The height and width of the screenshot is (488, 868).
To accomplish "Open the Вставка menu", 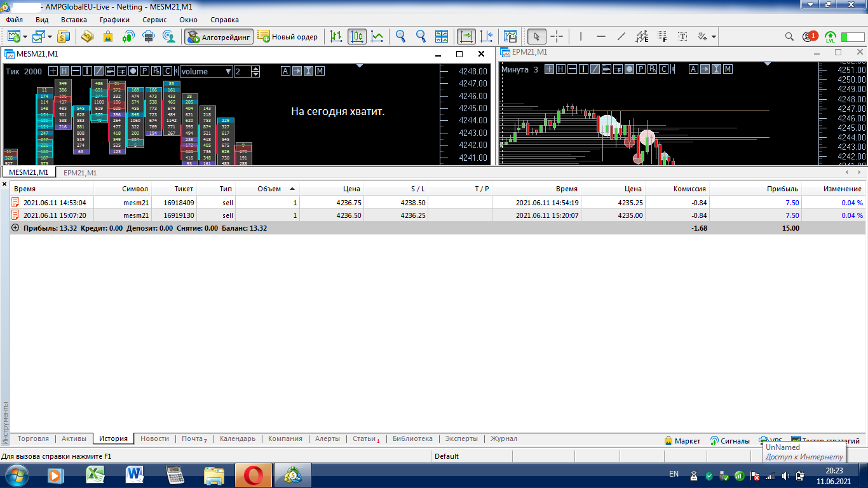I will pos(74,20).
